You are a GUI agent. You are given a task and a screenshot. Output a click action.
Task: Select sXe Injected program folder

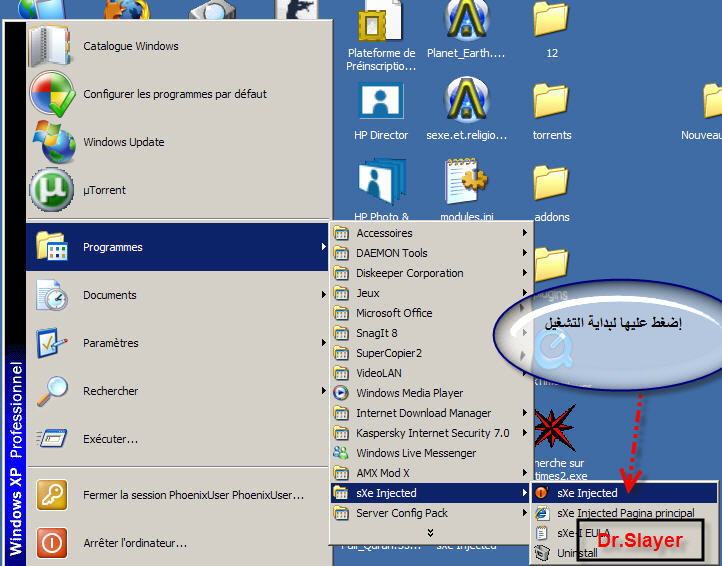[431, 493]
